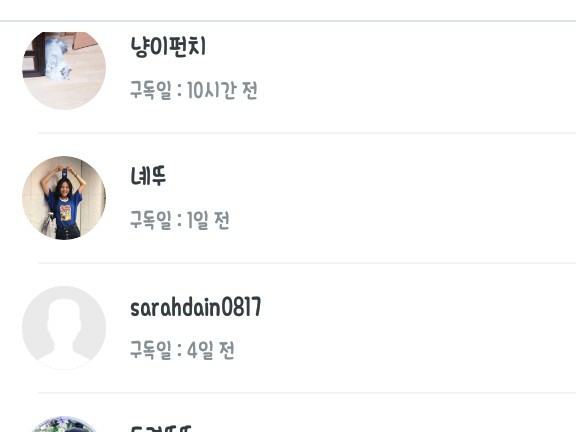
Task: Select the sarahdain0817 username
Action: pos(196,307)
